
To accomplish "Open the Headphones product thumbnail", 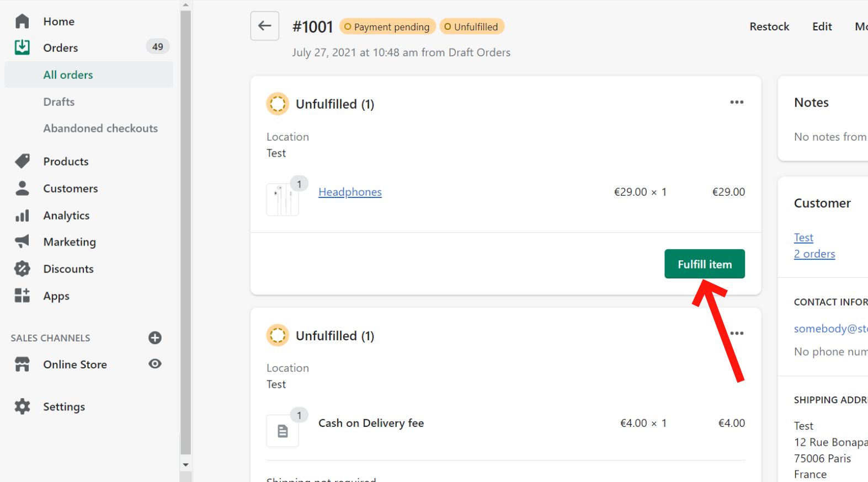I will pyautogui.click(x=283, y=199).
